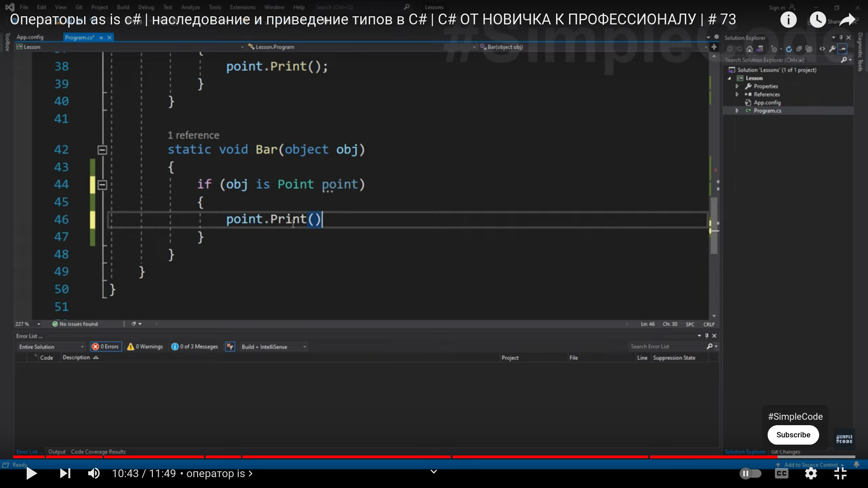The height and width of the screenshot is (488, 868).
Task: Click the Watch Later clock icon
Action: pos(817,19)
